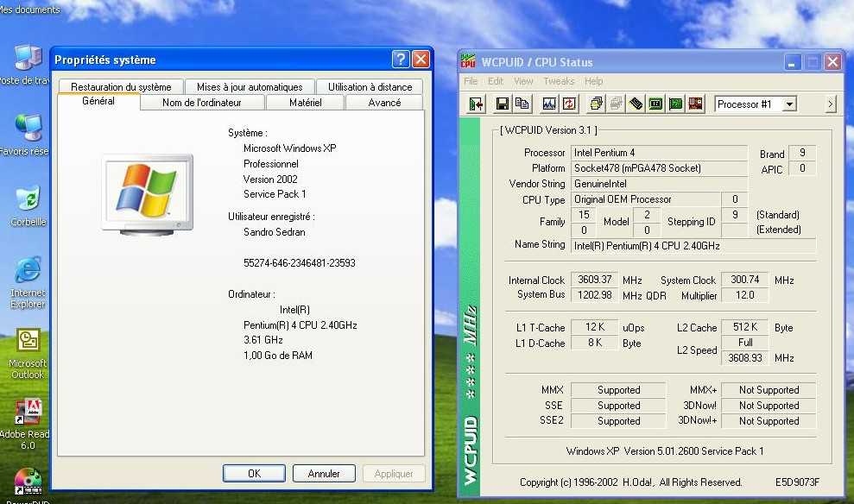Image resolution: width=854 pixels, height=504 pixels.
Task: Switch to the Avancé tab
Action: pyautogui.click(x=384, y=103)
